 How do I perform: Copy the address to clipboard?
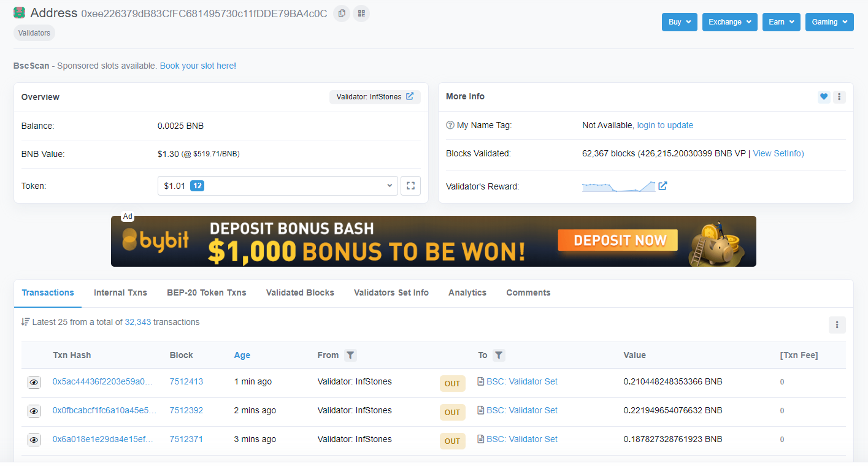tap(342, 13)
